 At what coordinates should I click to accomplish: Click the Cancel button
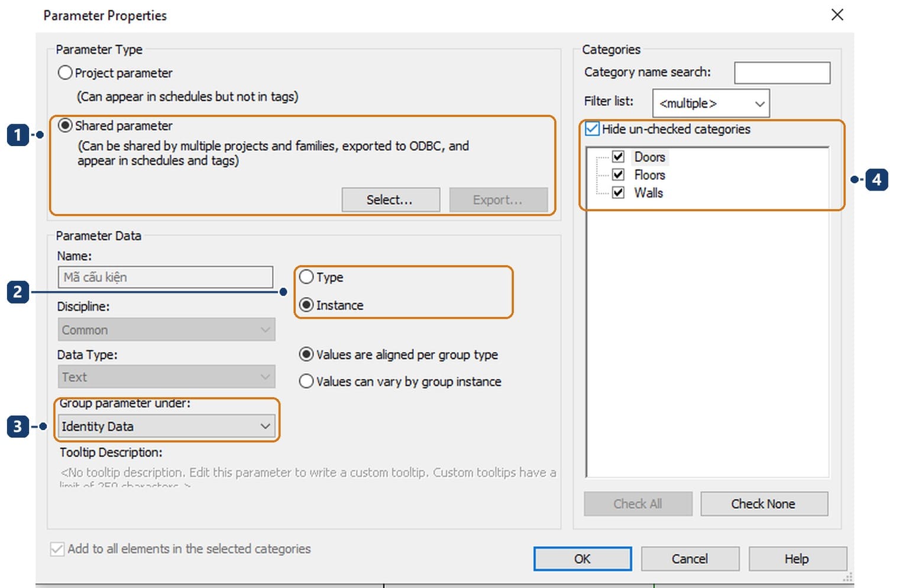(x=690, y=558)
